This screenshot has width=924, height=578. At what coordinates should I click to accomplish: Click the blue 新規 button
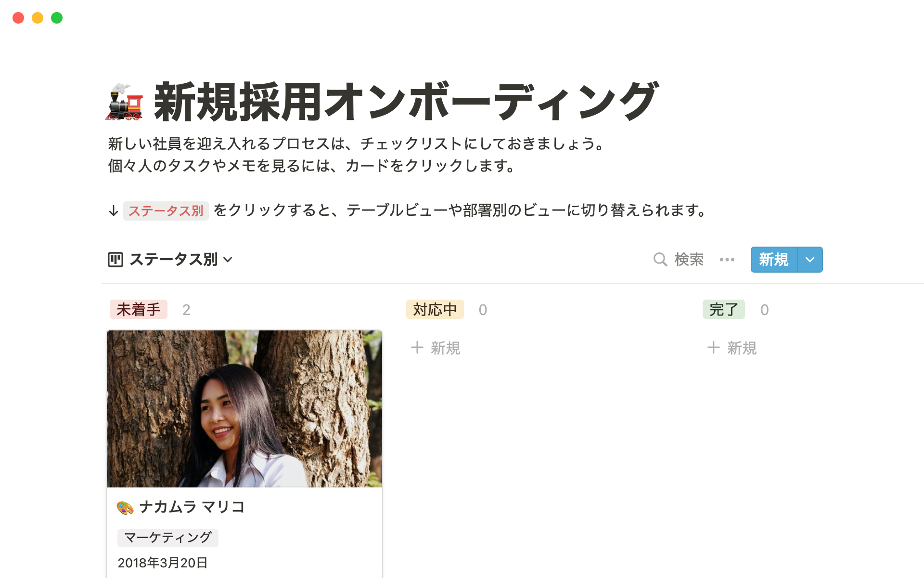click(774, 260)
